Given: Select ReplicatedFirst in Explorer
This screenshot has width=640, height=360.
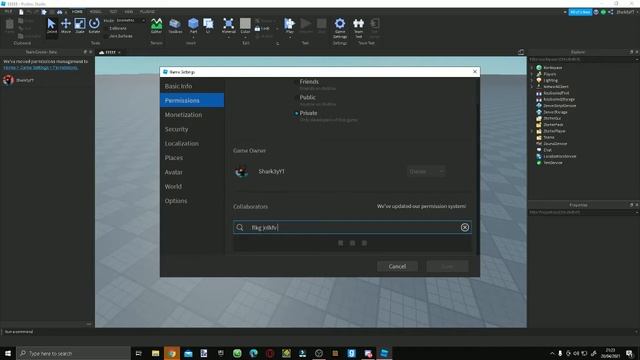Looking at the screenshot, I should (x=556, y=93).
